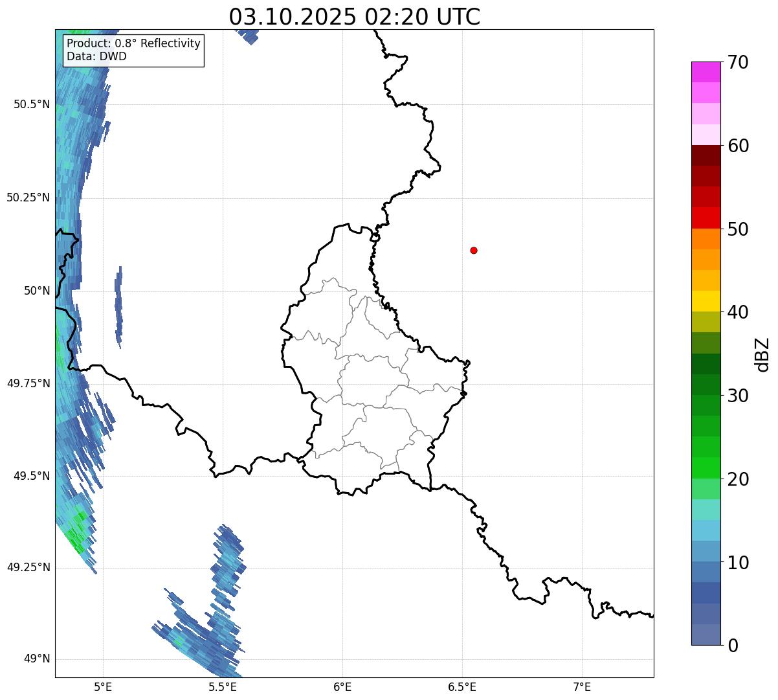
Task: Click the colorbar tick label 0
Action: point(733,646)
